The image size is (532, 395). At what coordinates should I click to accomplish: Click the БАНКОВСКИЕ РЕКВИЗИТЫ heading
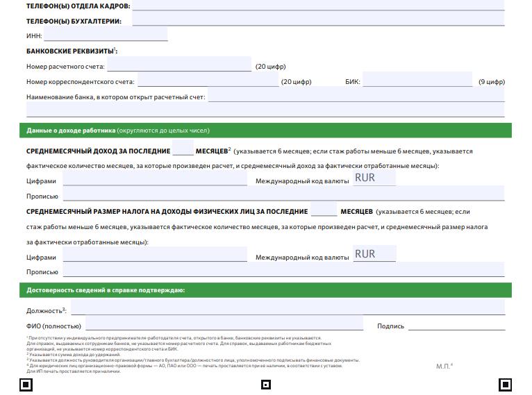coord(72,51)
